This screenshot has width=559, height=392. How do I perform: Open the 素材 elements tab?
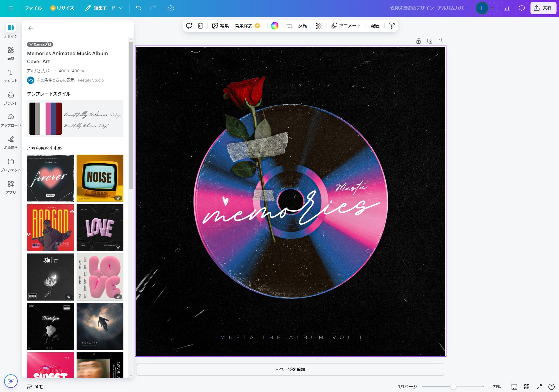click(11, 53)
